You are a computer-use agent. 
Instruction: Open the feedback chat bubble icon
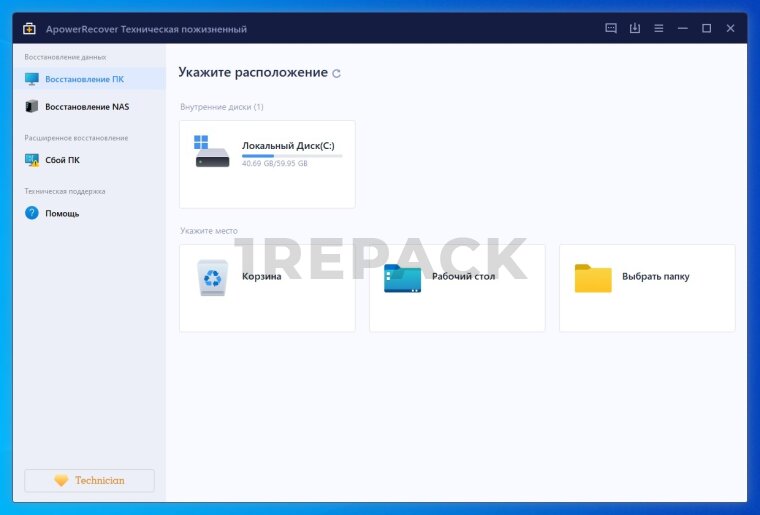pos(611,29)
